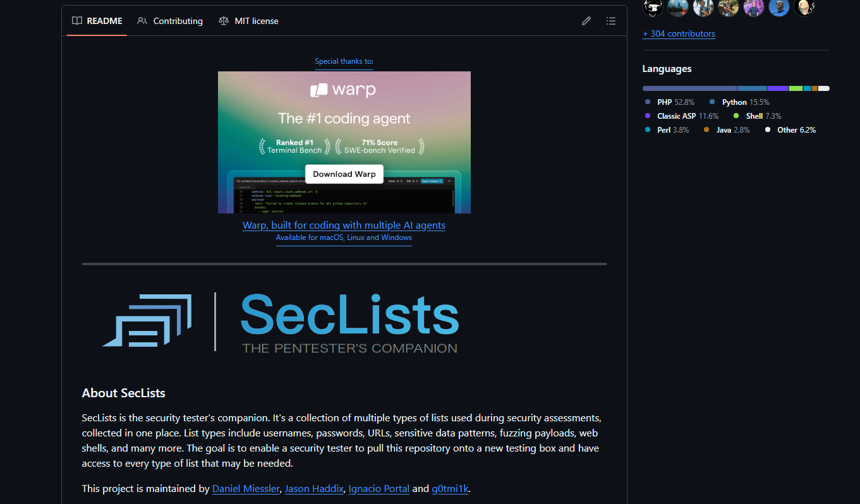This screenshot has height=504, width=860.
Task: Select the Shell 7.3% language entry
Action: click(758, 116)
